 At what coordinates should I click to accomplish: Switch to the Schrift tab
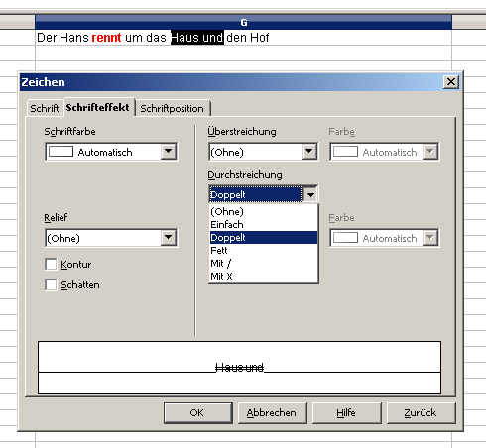45,108
